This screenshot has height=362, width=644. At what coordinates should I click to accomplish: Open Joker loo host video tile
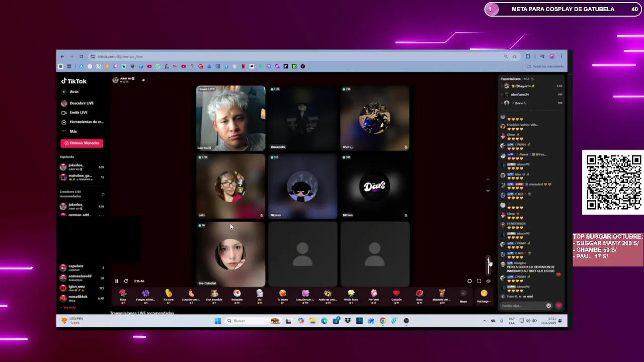(x=230, y=118)
